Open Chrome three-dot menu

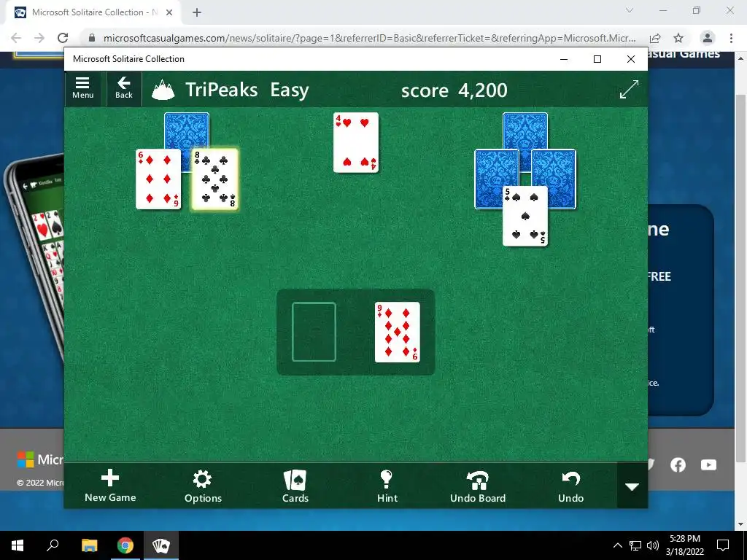[731, 38]
